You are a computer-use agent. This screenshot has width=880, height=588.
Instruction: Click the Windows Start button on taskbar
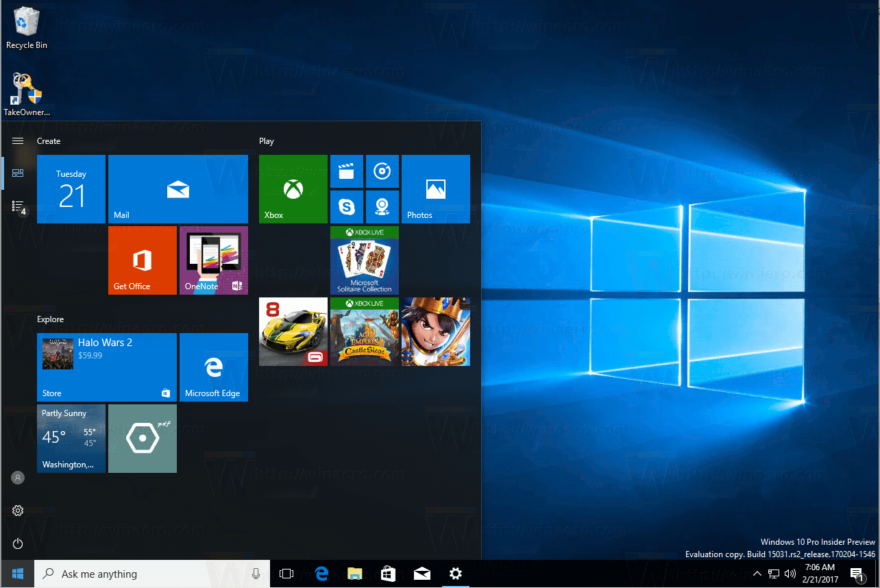pyautogui.click(x=17, y=574)
